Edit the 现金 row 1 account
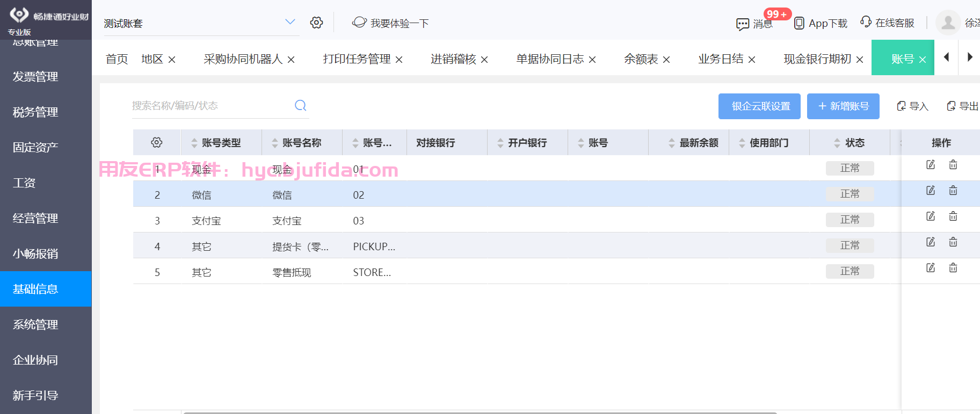 [x=931, y=165]
